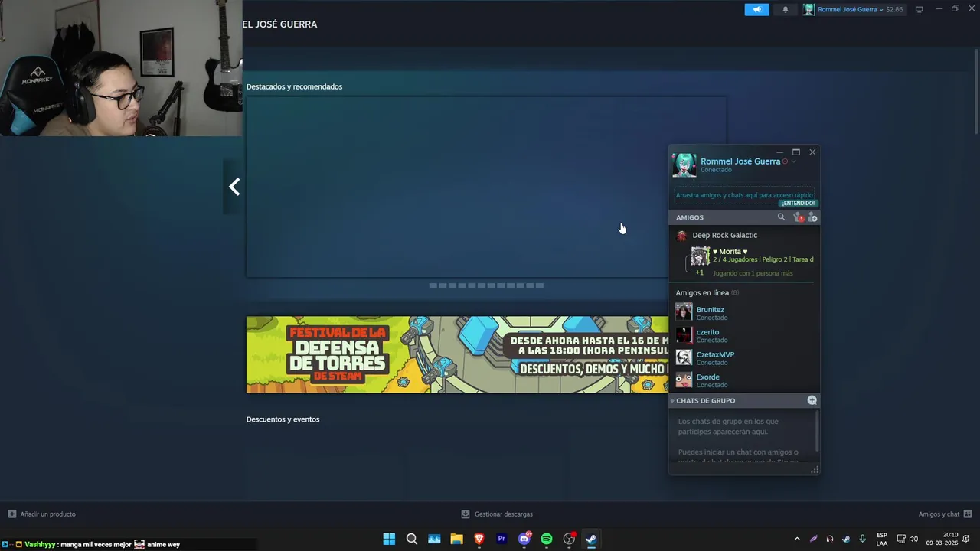Create a new group chat with plus icon
The image size is (980, 551).
click(812, 400)
